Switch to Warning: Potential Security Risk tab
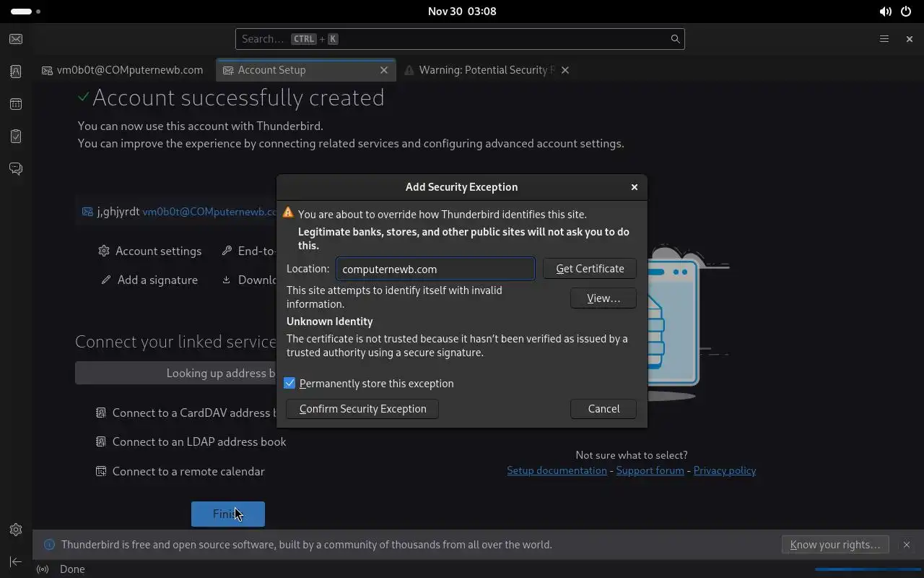Screen dimensions: 924x578 tap(487, 70)
